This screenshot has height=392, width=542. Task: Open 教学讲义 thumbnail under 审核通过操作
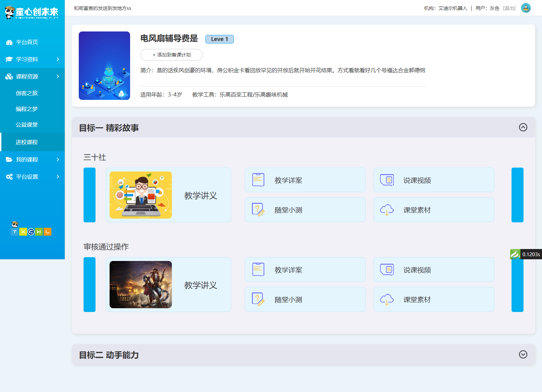(x=141, y=285)
